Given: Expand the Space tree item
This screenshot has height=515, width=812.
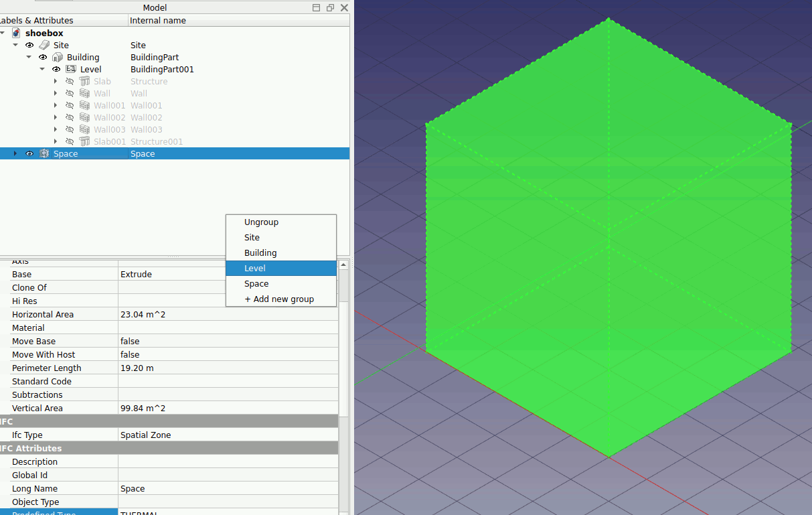Looking at the screenshot, I should click(15, 153).
